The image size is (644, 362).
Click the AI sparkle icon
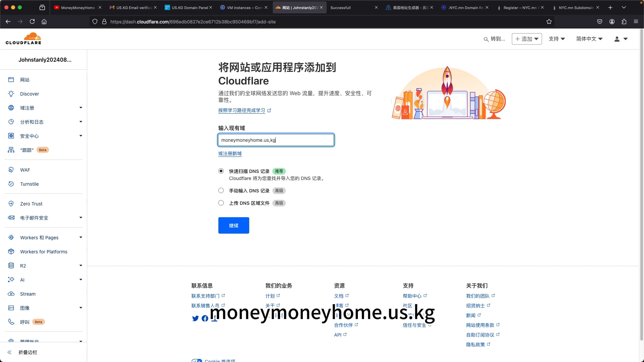point(11,280)
